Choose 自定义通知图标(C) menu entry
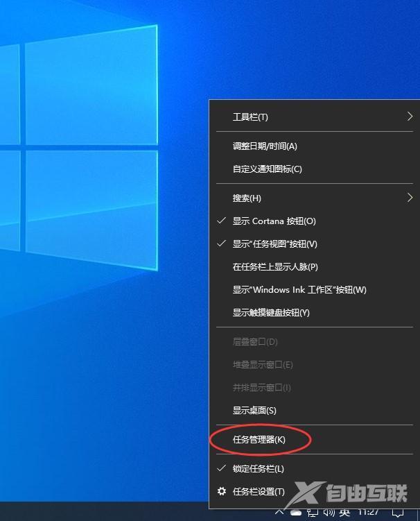 315,169
